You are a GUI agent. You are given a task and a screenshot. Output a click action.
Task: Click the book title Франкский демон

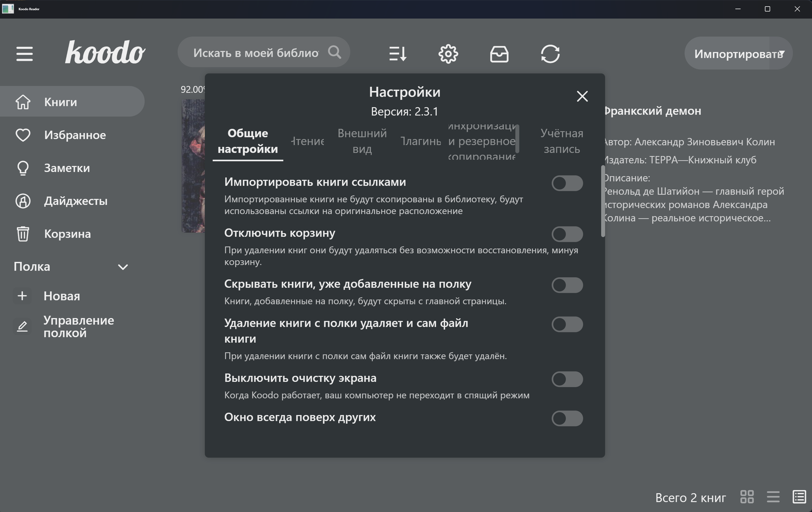(652, 111)
